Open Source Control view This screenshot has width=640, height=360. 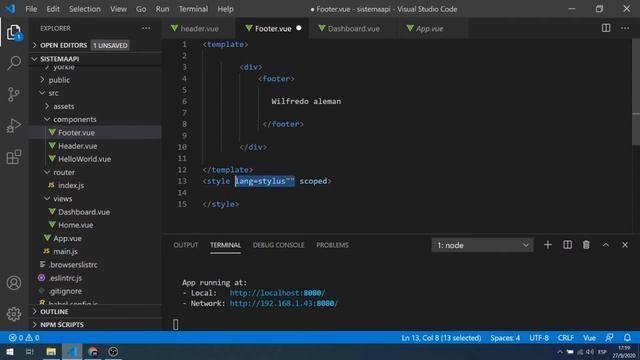14,94
